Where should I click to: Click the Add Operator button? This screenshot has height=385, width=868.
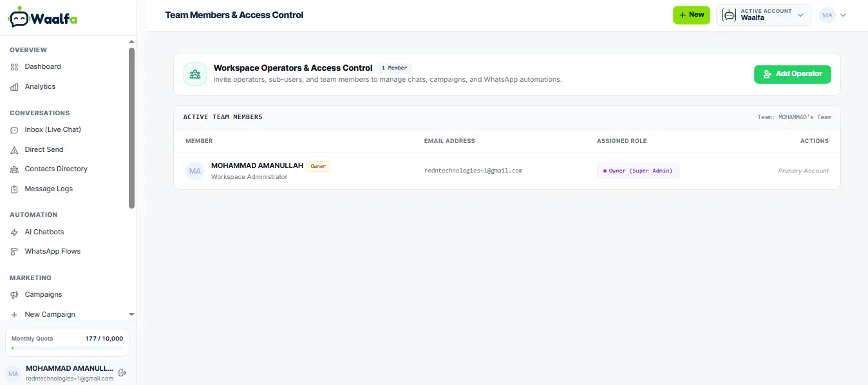793,74
